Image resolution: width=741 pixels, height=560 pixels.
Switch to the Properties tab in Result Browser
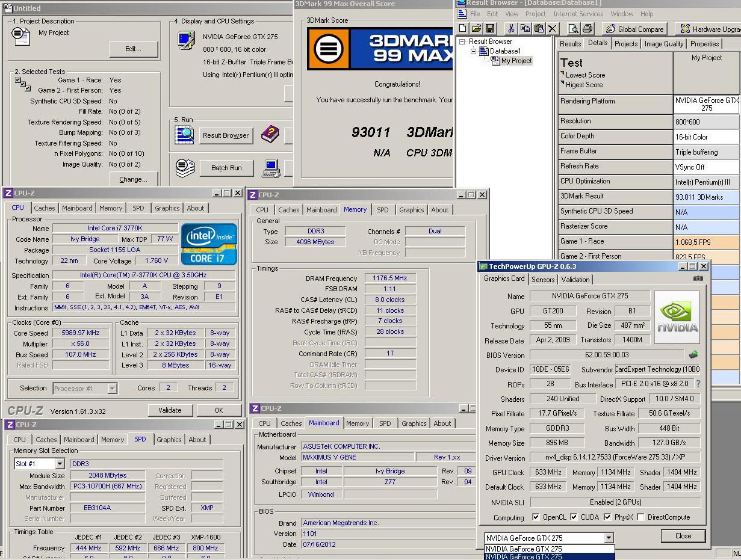pyautogui.click(x=704, y=44)
